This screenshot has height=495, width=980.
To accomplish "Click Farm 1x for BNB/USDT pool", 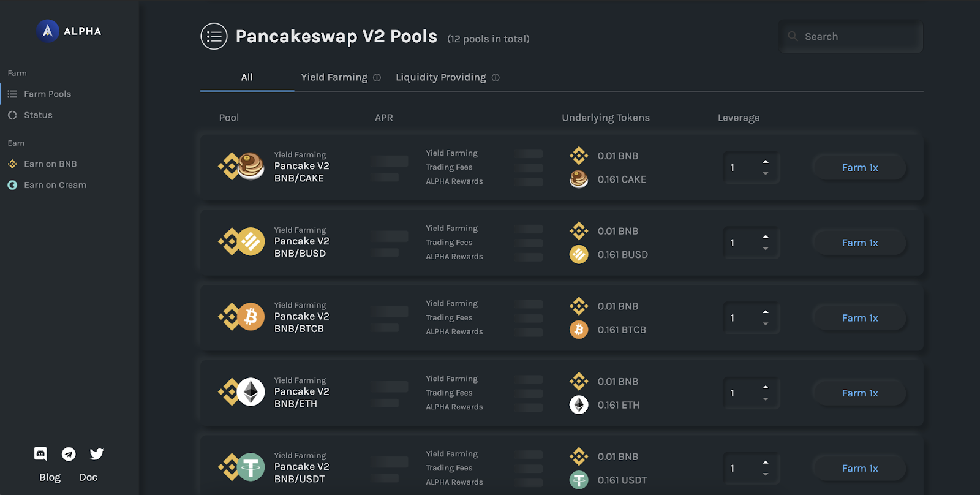I will tap(859, 469).
